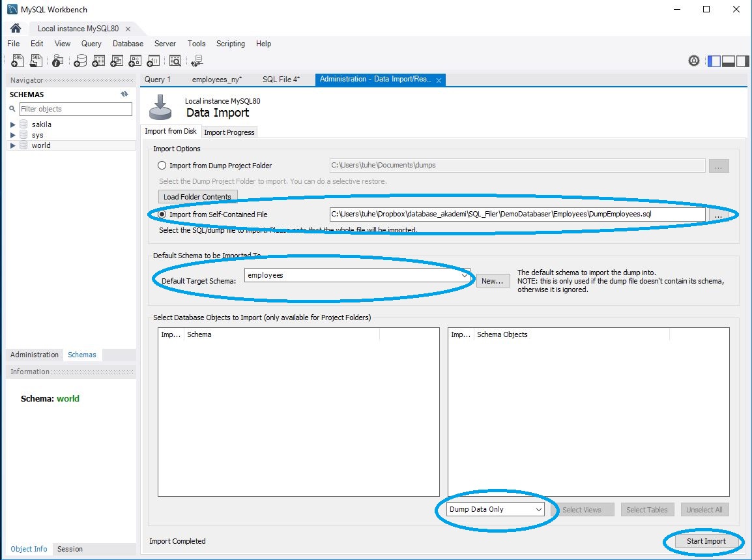Image resolution: width=752 pixels, height=560 pixels.
Task: Open the object inspector info icon
Action: pyautogui.click(x=57, y=61)
